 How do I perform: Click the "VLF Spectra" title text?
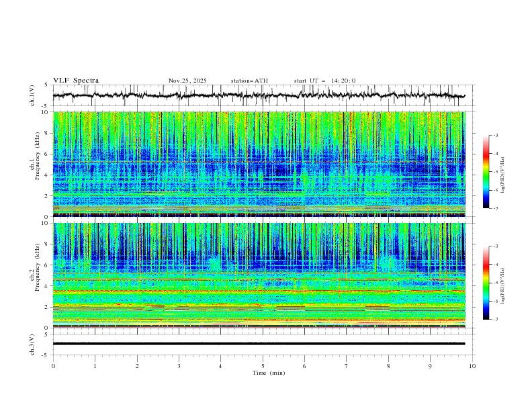point(76,81)
